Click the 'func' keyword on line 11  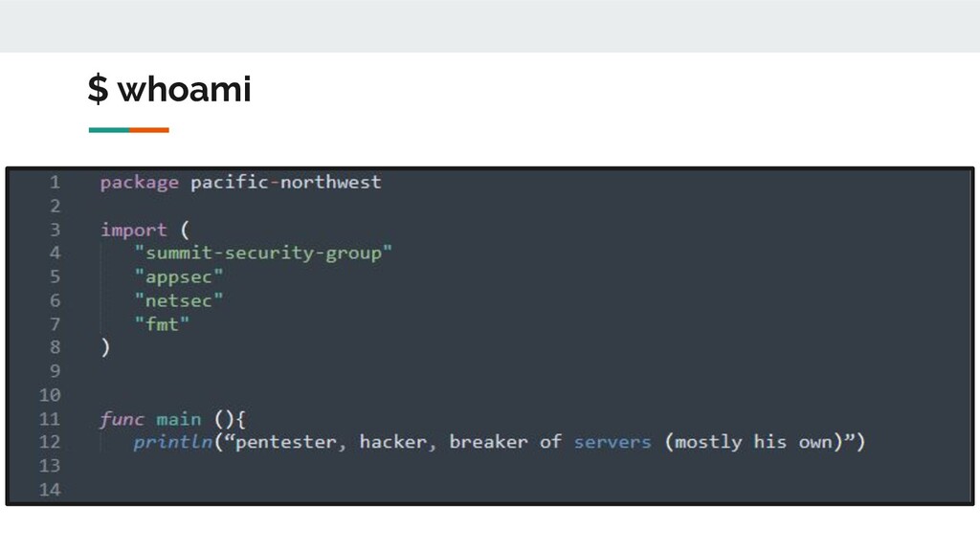(122, 419)
